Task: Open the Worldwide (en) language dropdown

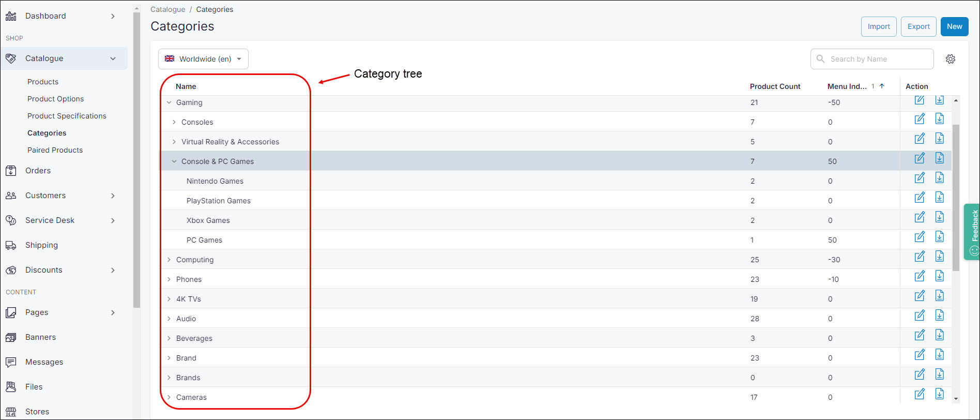Action: tap(203, 58)
